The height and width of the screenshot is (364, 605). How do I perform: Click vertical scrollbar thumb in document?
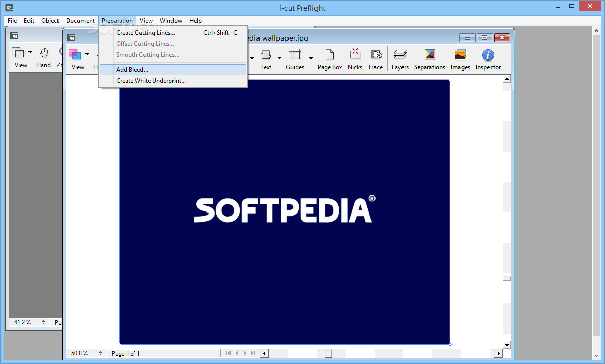pos(507,279)
